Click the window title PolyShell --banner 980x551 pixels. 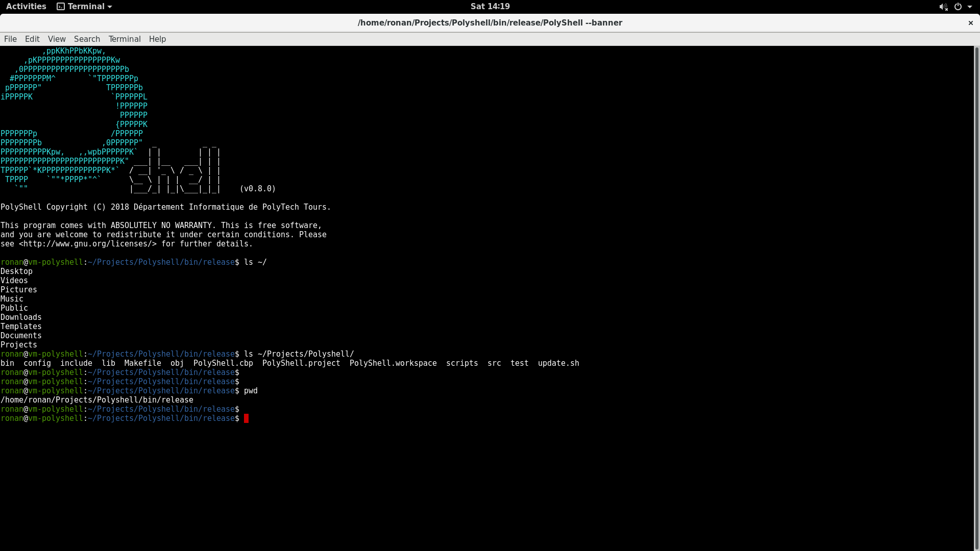click(490, 22)
